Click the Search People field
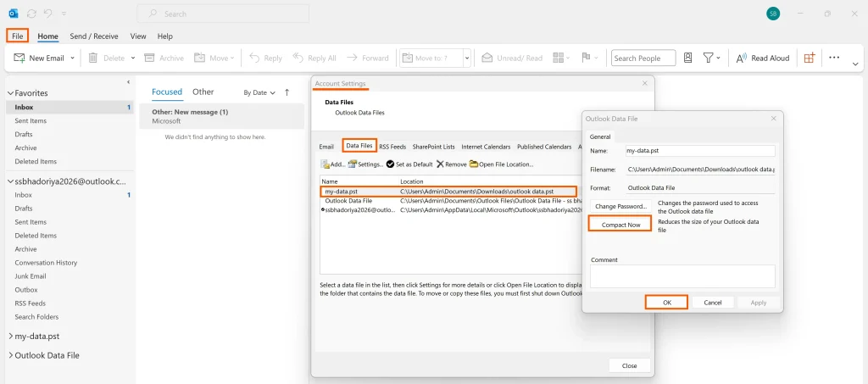The height and width of the screenshot is (384, 868). pyautogui.click(x=643, y=58)
